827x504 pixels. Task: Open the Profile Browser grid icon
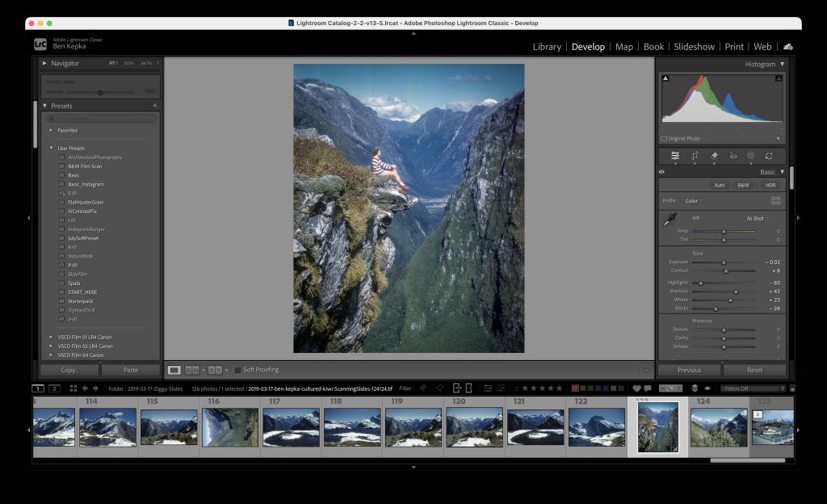tap(775, 200)
